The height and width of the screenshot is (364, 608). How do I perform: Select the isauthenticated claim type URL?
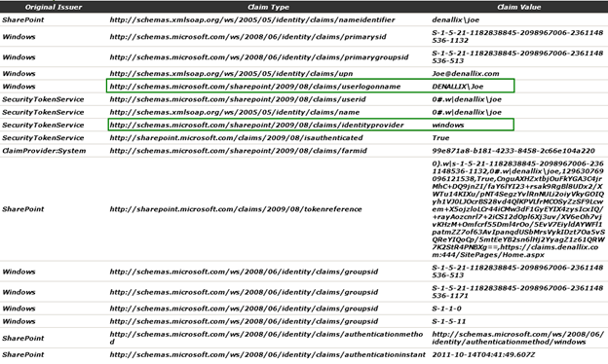[x=236, y=138]
